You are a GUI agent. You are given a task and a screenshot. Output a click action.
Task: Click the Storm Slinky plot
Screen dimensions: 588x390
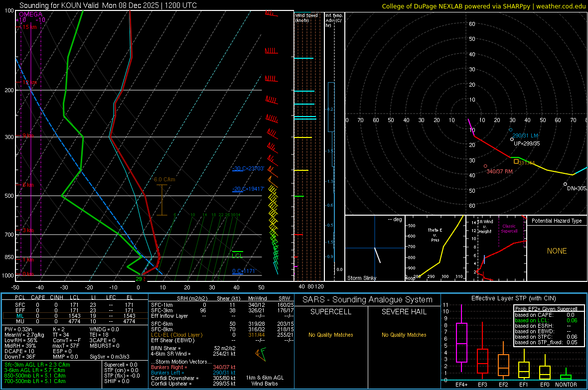point(375,248)
